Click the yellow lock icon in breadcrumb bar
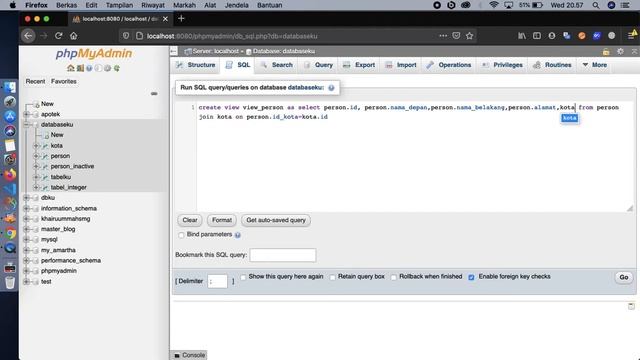The height and width of the screenshot is (360, 640). (x=606, y=51)
